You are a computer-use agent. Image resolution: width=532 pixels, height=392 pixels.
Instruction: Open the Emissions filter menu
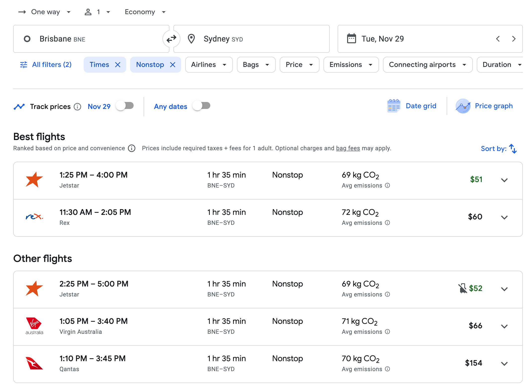351,65
